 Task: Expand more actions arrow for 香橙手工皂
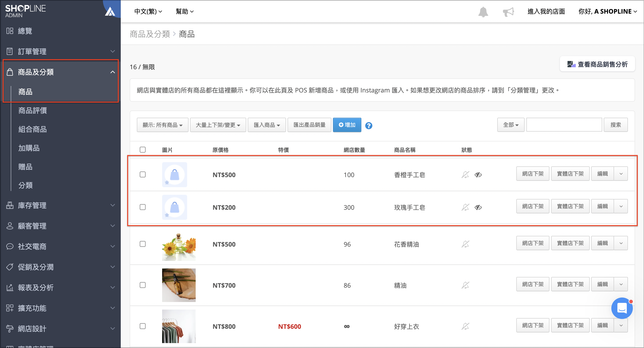(621, 174)
